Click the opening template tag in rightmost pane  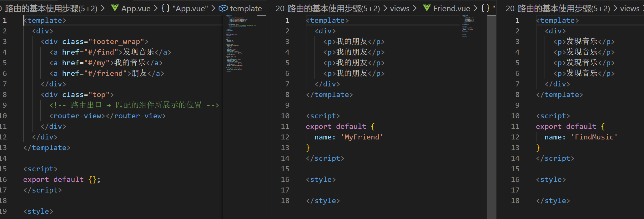tap(557, 20)
